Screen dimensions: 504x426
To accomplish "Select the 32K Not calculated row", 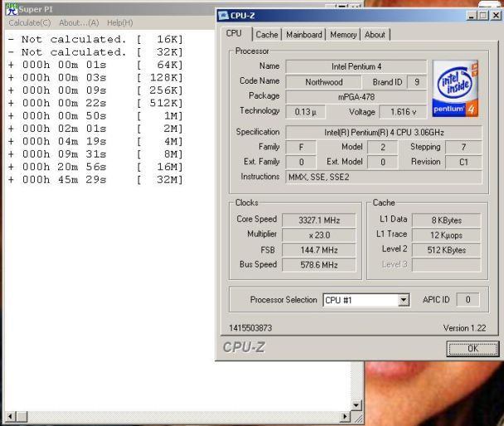I will [x=96, y=52].
